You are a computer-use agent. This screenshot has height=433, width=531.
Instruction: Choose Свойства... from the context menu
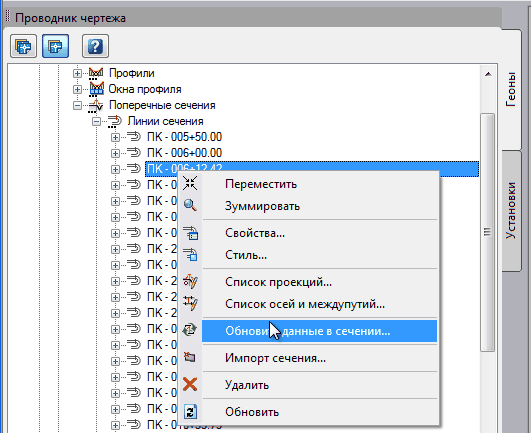(x=255, y=233)
